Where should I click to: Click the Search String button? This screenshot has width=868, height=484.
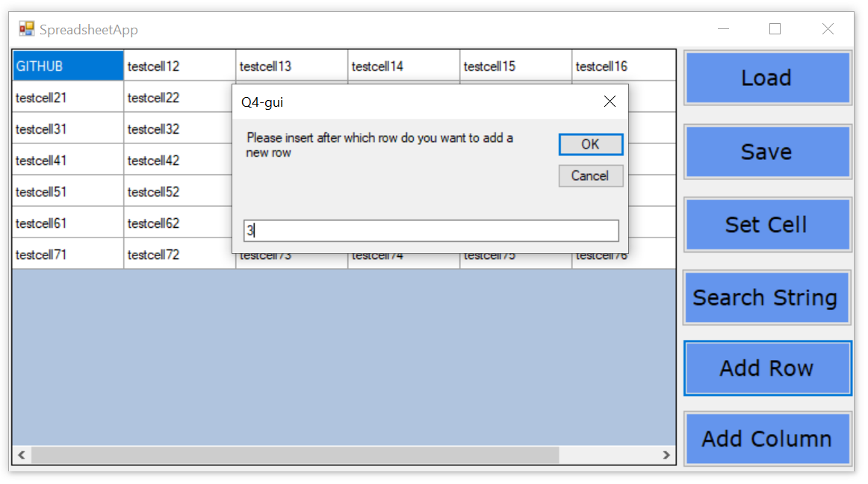coord(767,298)
